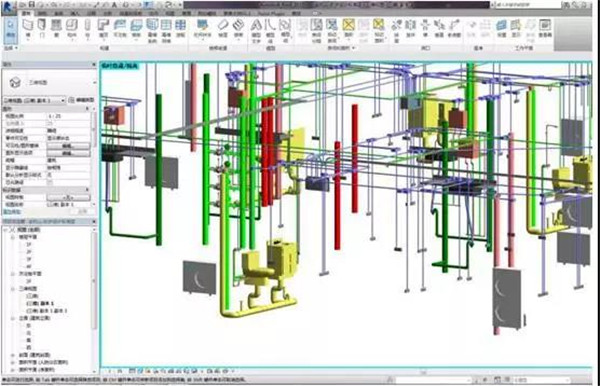This screenshot has width=600, height=386.
Task: Select the Window tool in the ribbon
Action: [x=57, y=29]
